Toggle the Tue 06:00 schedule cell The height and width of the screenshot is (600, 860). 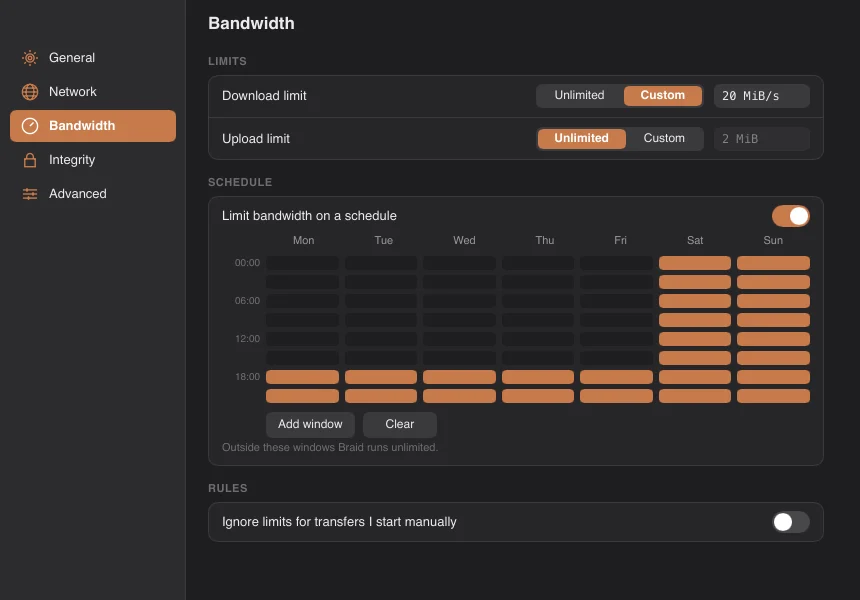[381, 301]
